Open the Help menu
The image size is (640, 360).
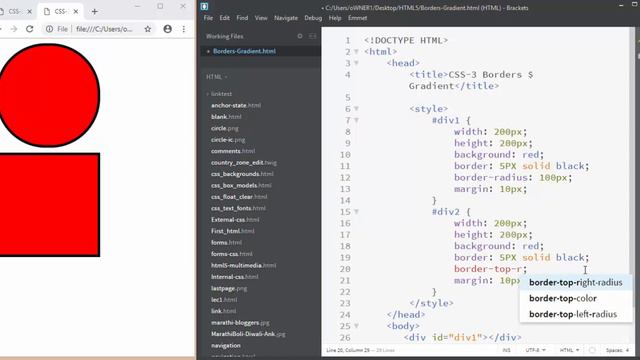click(x=335, y=18)
